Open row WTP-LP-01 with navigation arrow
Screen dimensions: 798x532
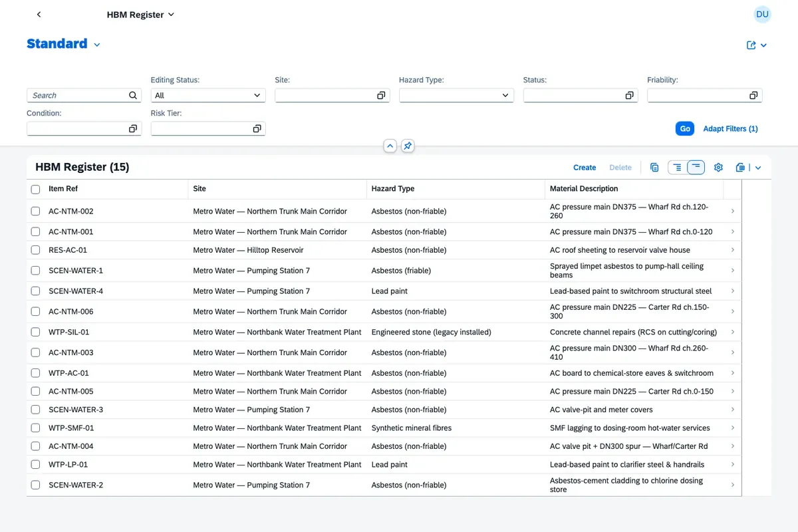point(732,464)
